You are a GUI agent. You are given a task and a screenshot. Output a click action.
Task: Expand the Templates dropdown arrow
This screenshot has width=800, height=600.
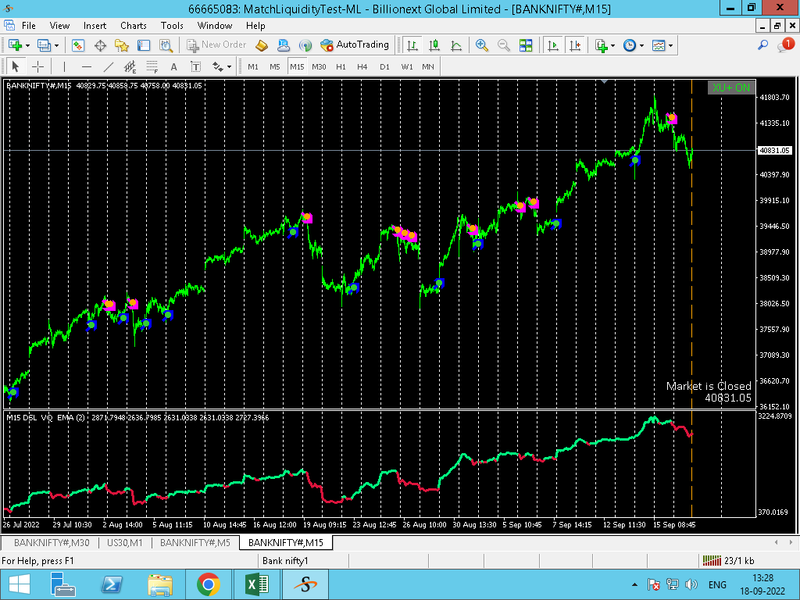(x=670, y=45)
